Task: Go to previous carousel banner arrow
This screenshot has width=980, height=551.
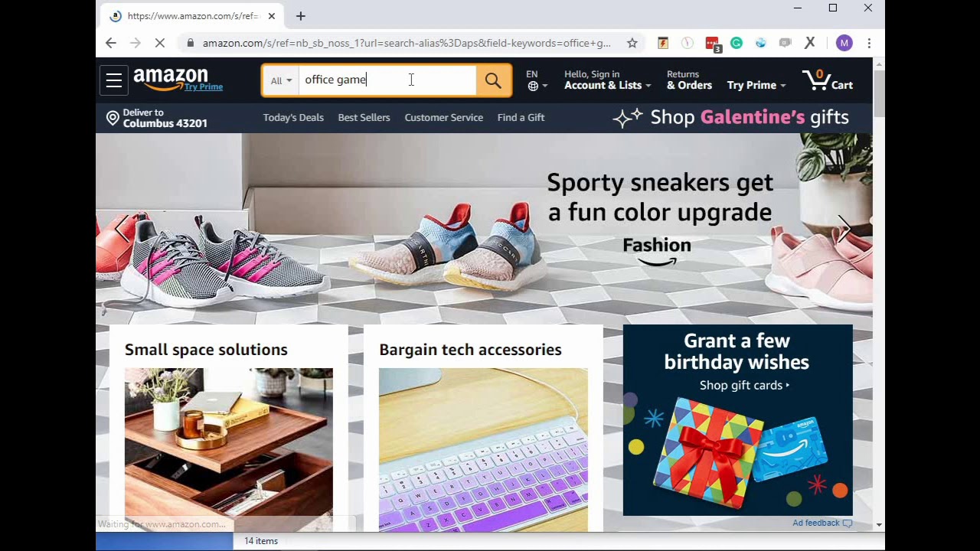Action: click(x=122, y=228)
